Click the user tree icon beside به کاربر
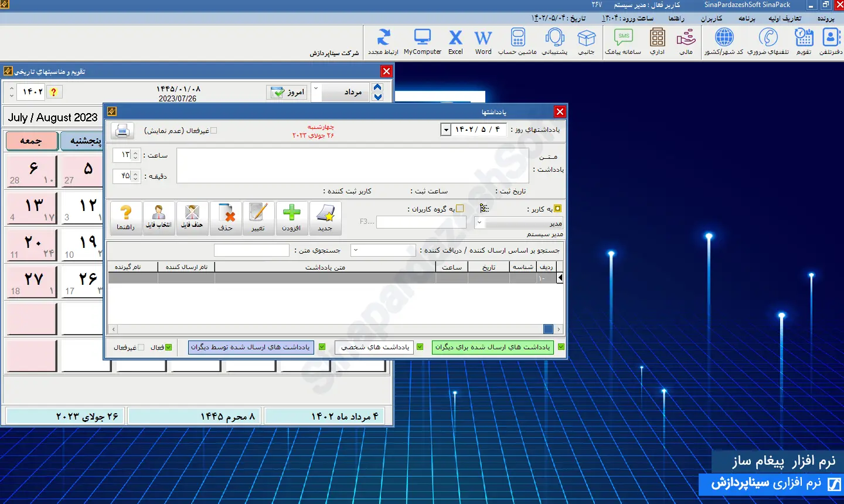This screenshot has width=844, height=504. click(484, 209)
